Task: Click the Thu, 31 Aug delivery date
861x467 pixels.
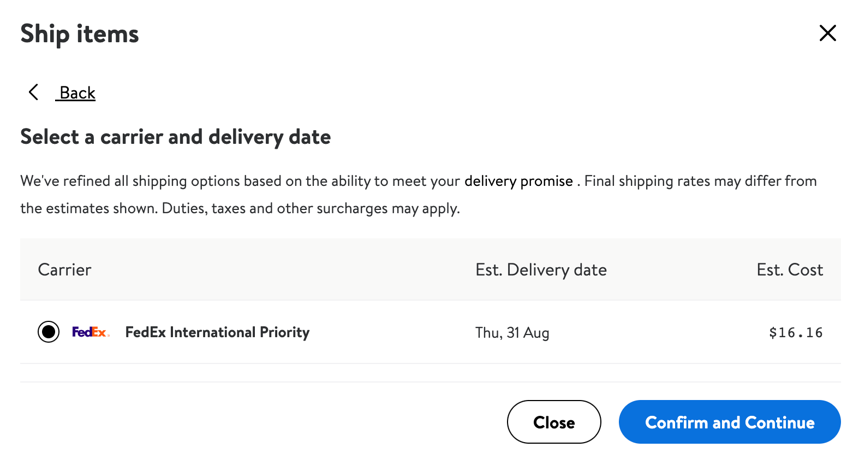Action: (x=512, y=333)
